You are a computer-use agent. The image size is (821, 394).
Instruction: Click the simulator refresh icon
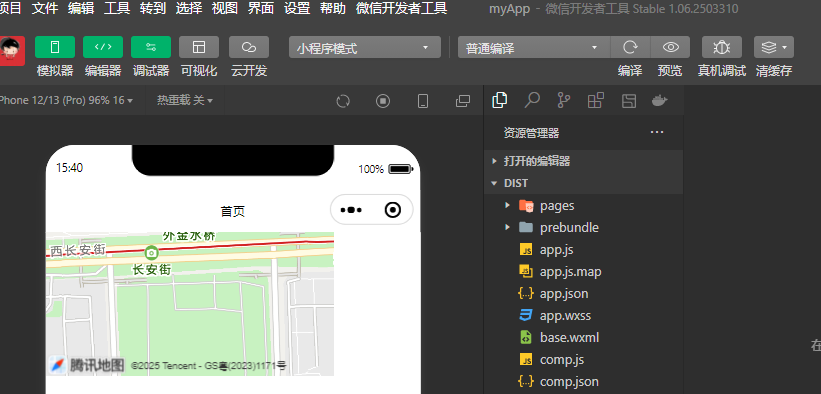tap(343, 101)
